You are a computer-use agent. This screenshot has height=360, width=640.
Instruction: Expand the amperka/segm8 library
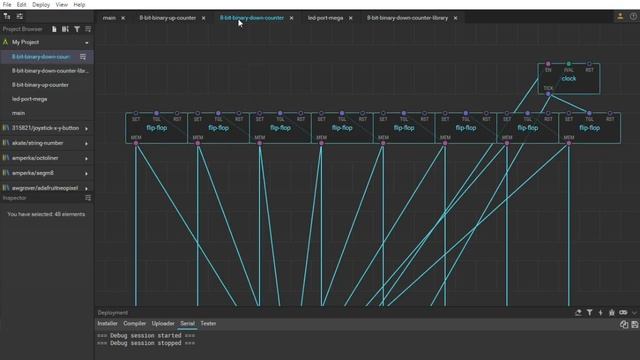(87, 173)
